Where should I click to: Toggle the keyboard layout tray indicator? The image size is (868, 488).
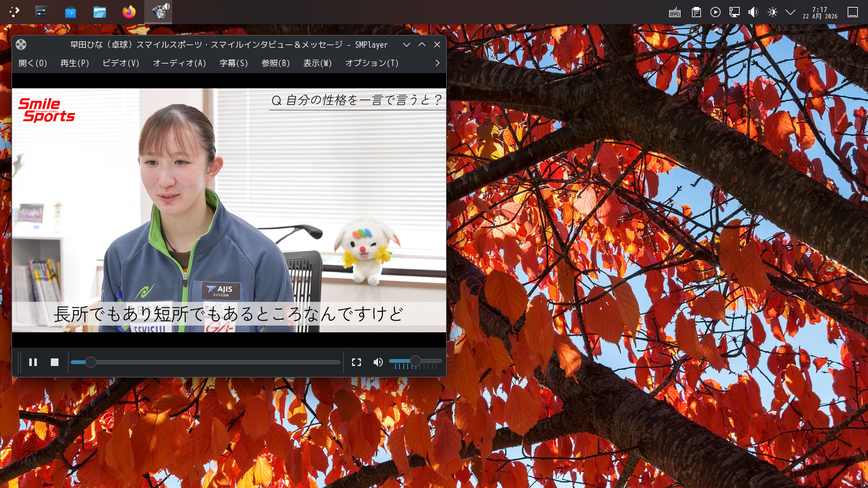tap(675, 11)
